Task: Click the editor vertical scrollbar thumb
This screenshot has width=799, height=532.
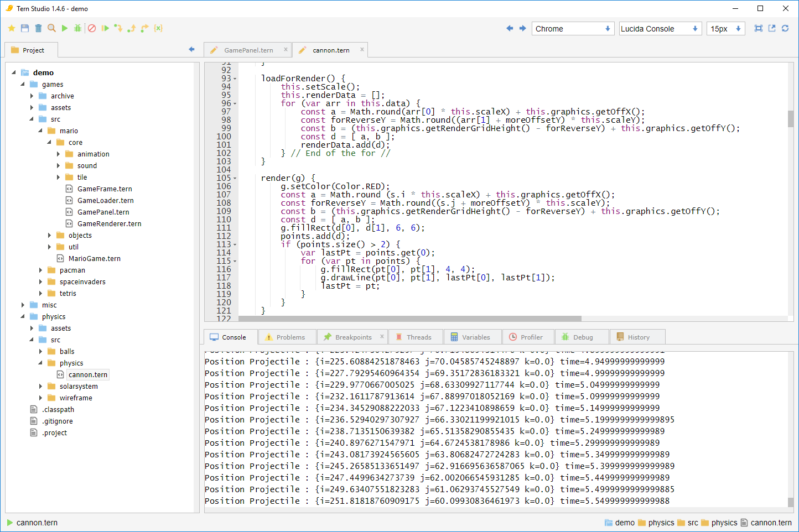Action: click(x=791, y=119)
